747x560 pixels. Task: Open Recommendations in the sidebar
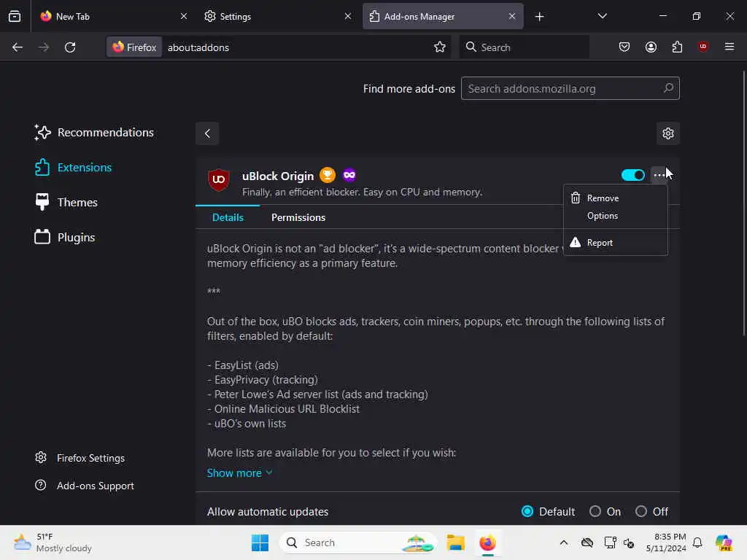(94, 133)
